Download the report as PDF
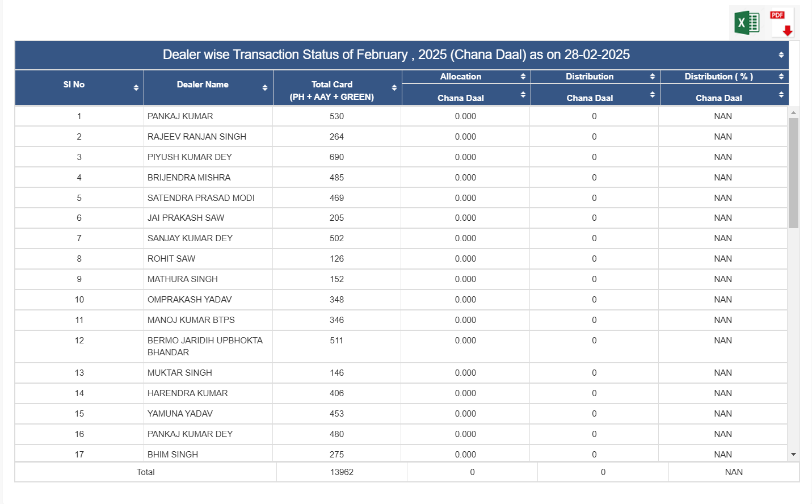This screenshot has width=812, height=504. [782, 23]
